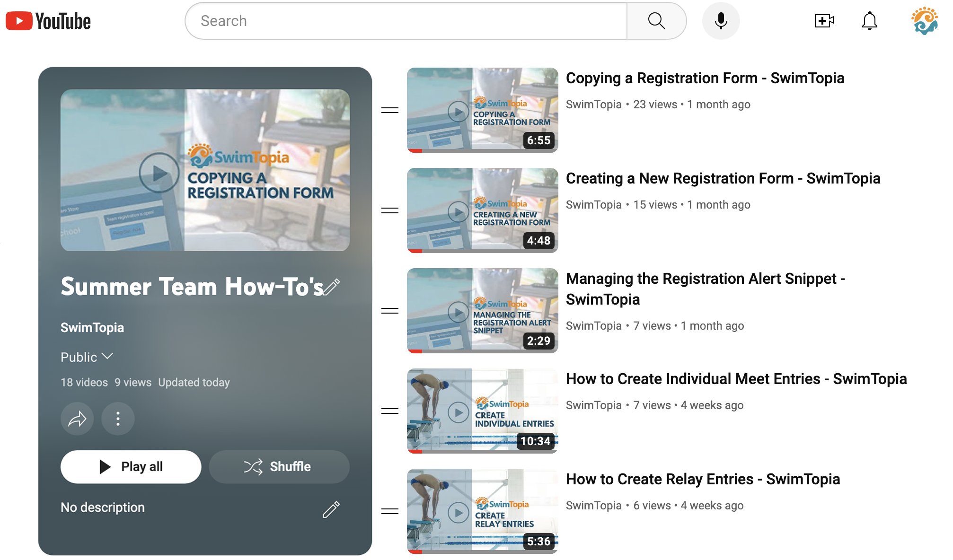Open the notifications bell
Viewport: 953px width, 560px height.
point(869,21)
